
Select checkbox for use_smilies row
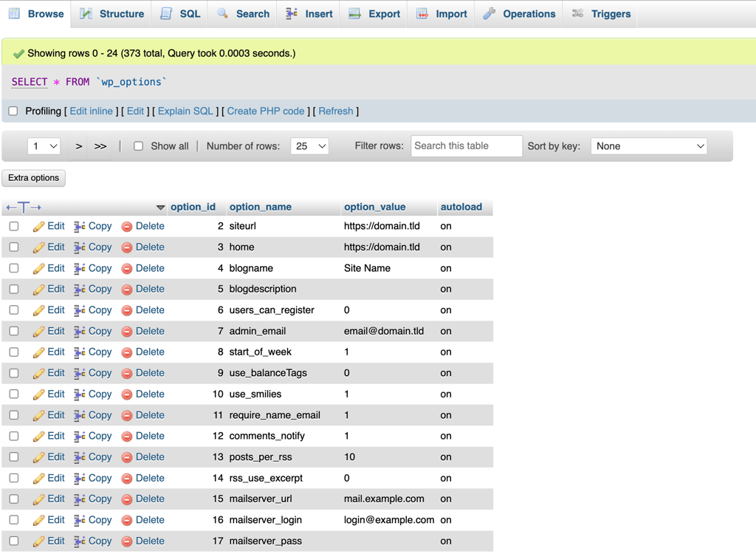click(x=14, y=394)
